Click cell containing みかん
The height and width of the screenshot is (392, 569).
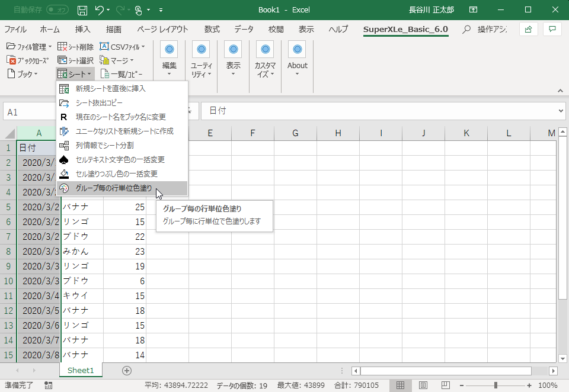pos(82,251)
